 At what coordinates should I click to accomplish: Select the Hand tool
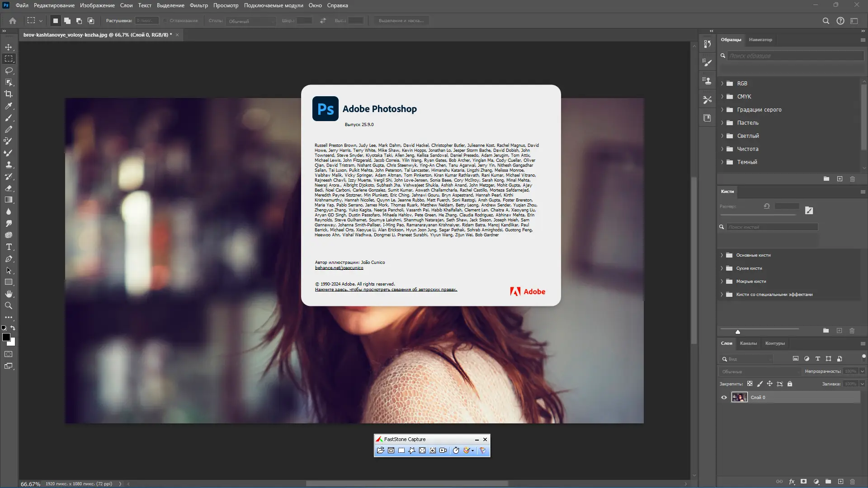9,294
